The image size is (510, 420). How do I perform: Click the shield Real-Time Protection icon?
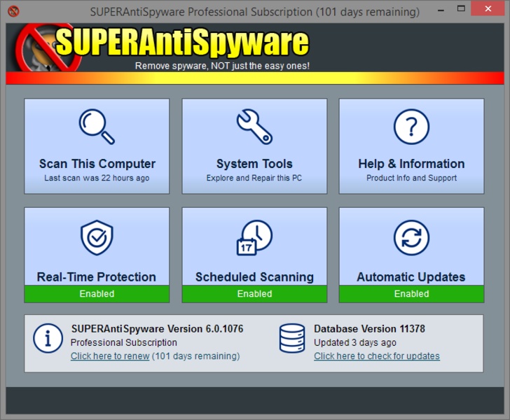(97, 238)
